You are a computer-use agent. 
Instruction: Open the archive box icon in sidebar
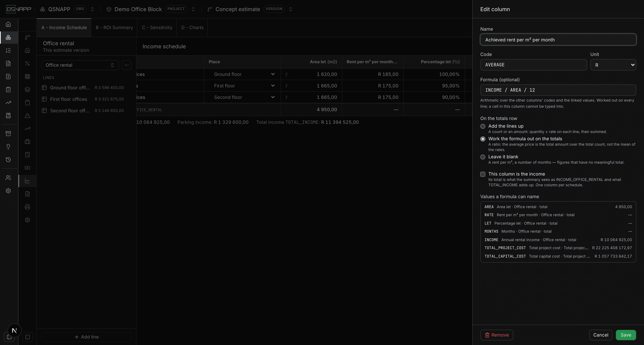click(8, 134)
